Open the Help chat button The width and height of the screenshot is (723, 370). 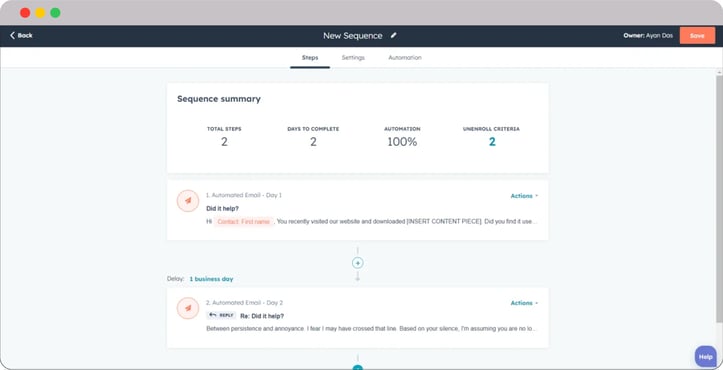click(x=705, y=356)
